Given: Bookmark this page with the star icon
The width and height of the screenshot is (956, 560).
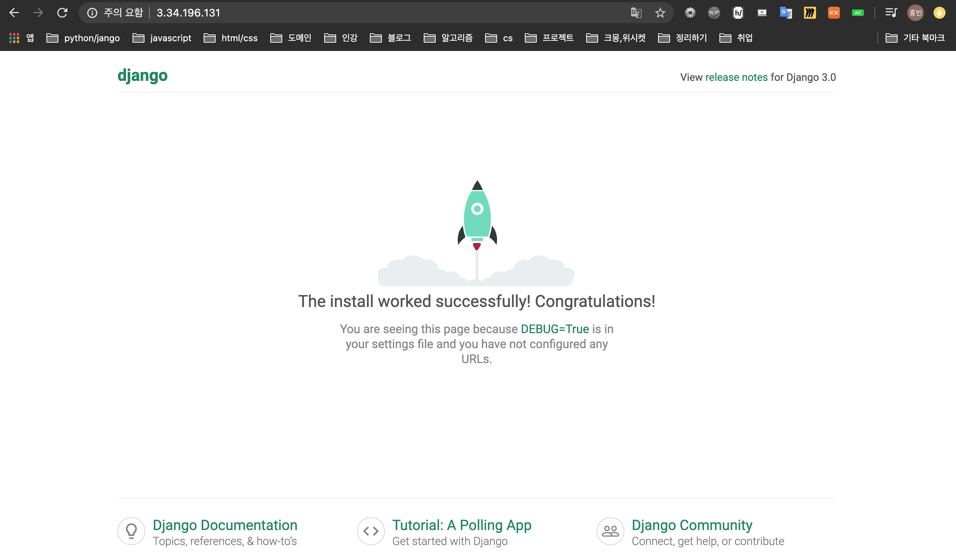Looking at the screenshot, I should (660, 13).
